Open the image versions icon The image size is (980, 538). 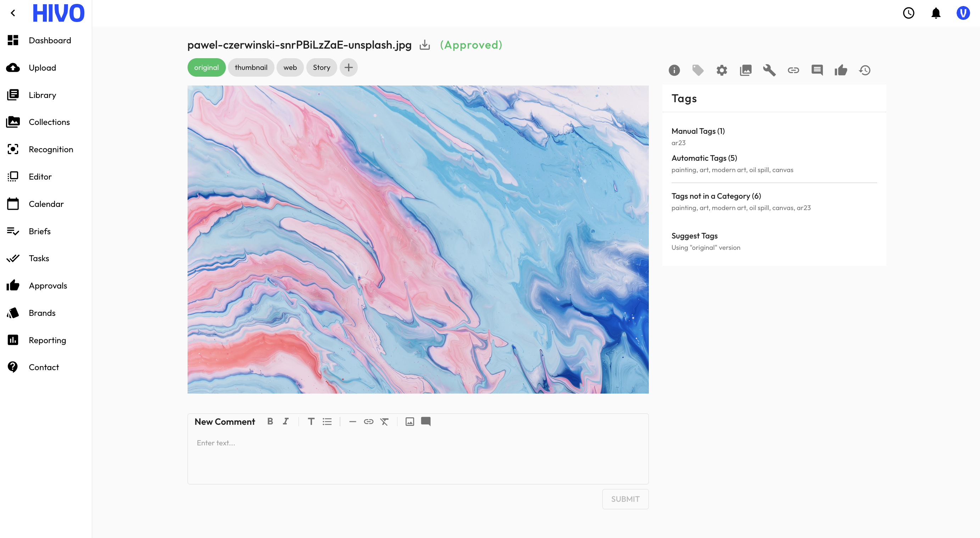point(745,70)
